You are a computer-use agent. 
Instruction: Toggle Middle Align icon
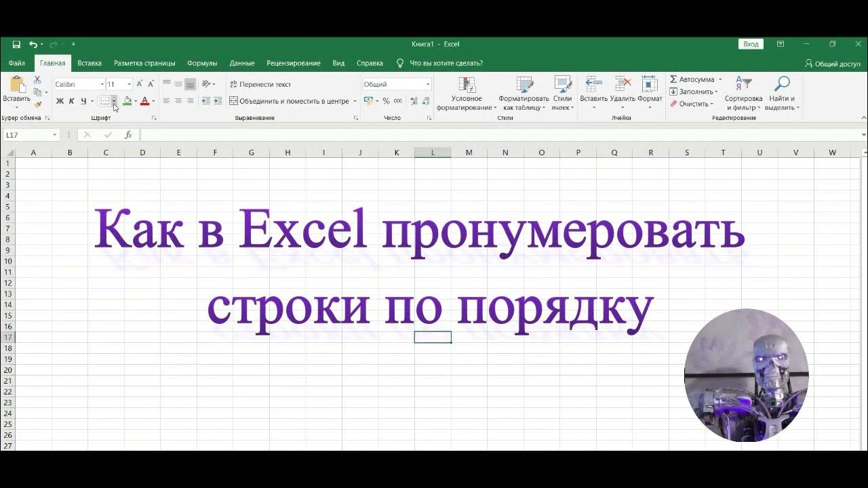(x=178, y=84)
